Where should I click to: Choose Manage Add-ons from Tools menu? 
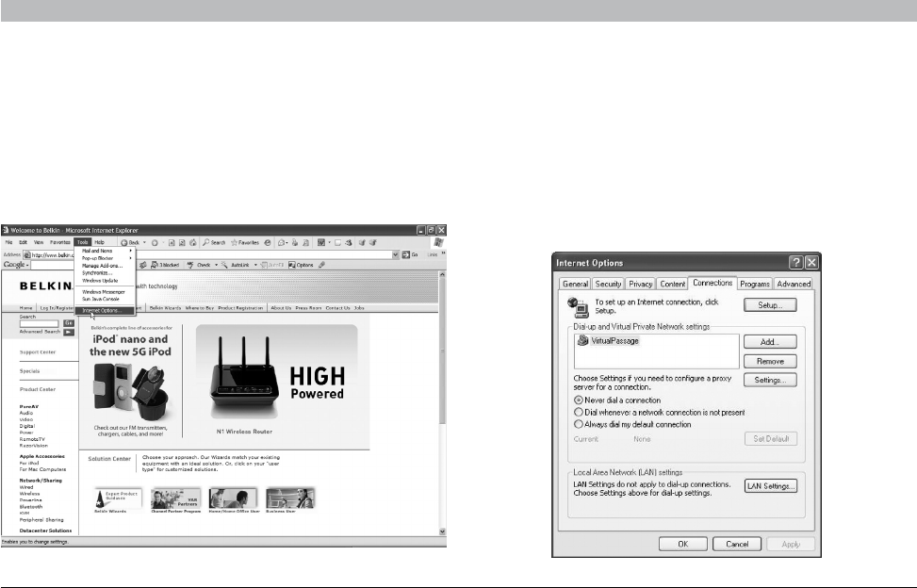[x=106, y=266]
